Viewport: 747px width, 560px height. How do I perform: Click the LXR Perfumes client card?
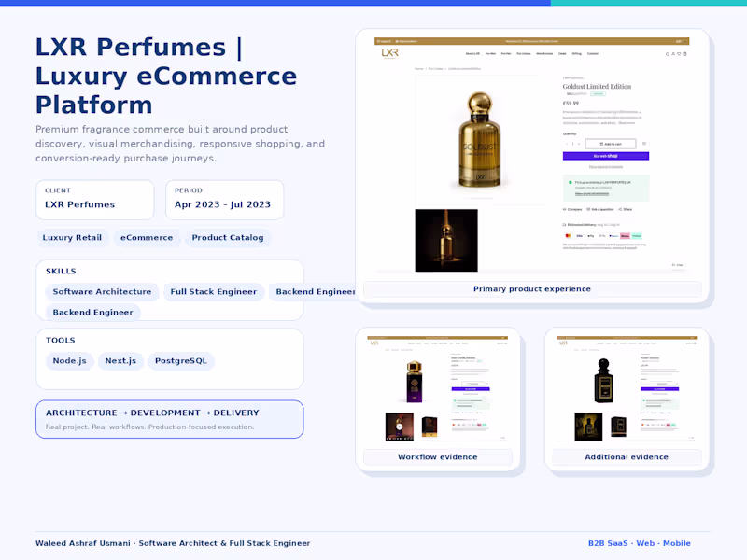95,200
